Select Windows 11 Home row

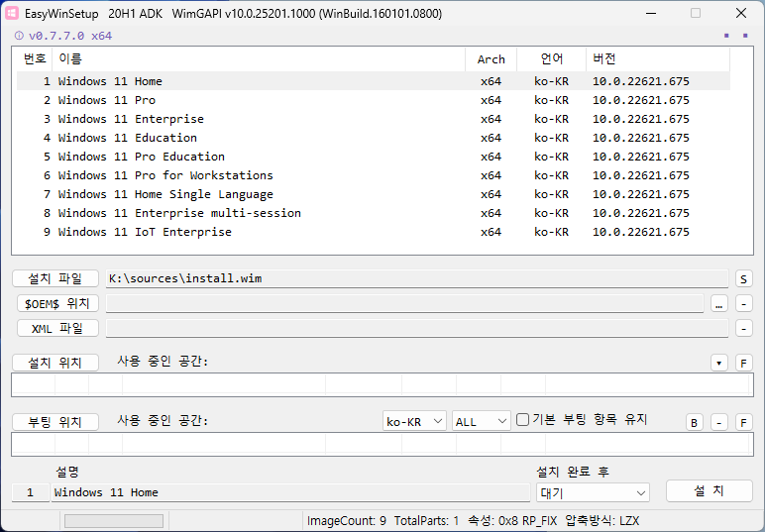[374, 81]
